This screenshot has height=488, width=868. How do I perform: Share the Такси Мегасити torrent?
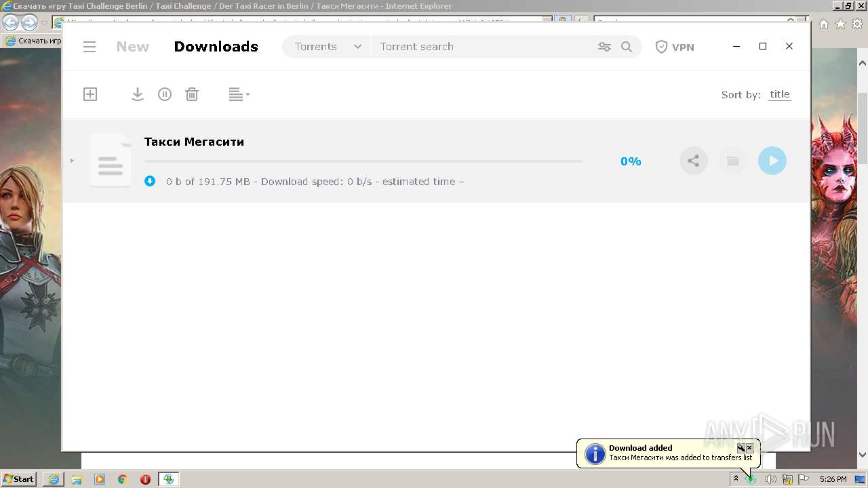pyautogui.click(x=693, y=161)
